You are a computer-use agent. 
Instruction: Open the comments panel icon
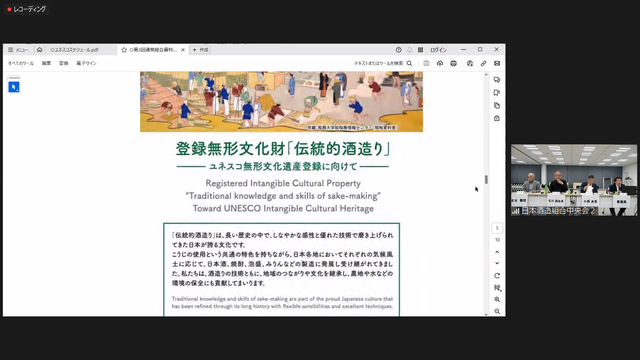pos(497,80)
